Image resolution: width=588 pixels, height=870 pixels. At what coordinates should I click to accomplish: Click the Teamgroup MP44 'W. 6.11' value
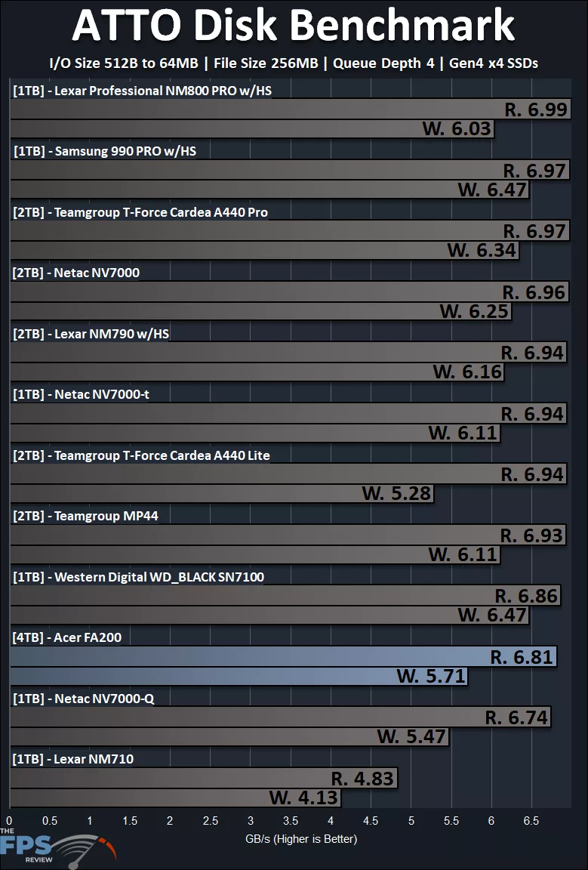click(x=463, y=554)
